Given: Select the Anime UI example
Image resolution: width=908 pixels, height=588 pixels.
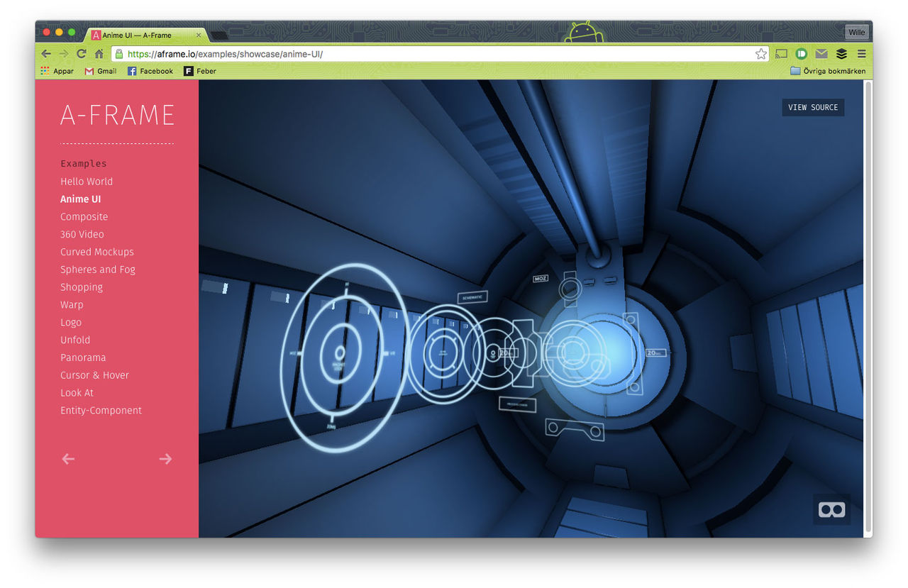Looking at the screenshot, I should click(81, 199).
